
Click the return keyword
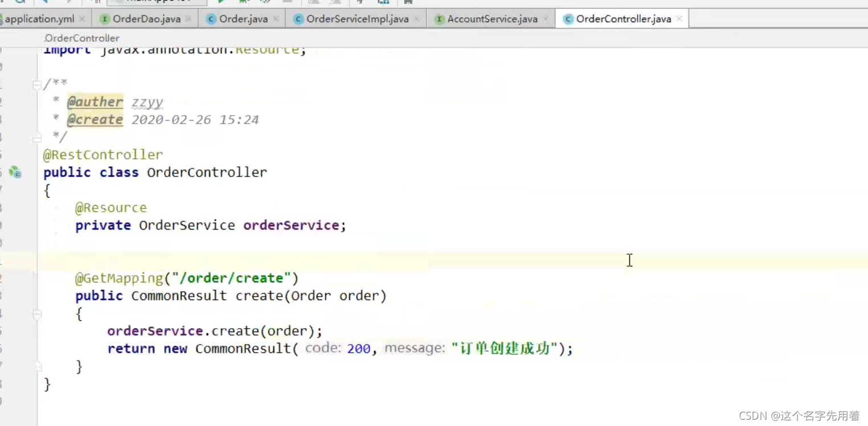click(x=131, y=349)
